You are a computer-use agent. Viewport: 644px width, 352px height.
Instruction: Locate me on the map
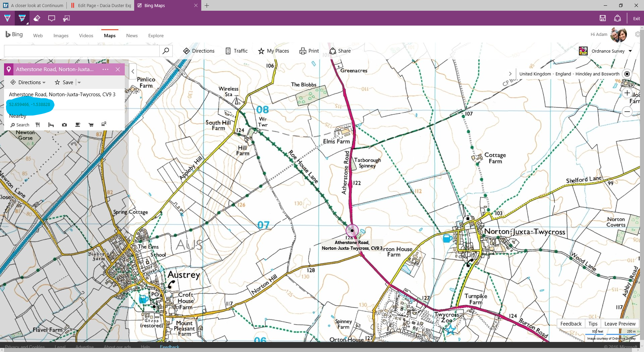(627, 74)
